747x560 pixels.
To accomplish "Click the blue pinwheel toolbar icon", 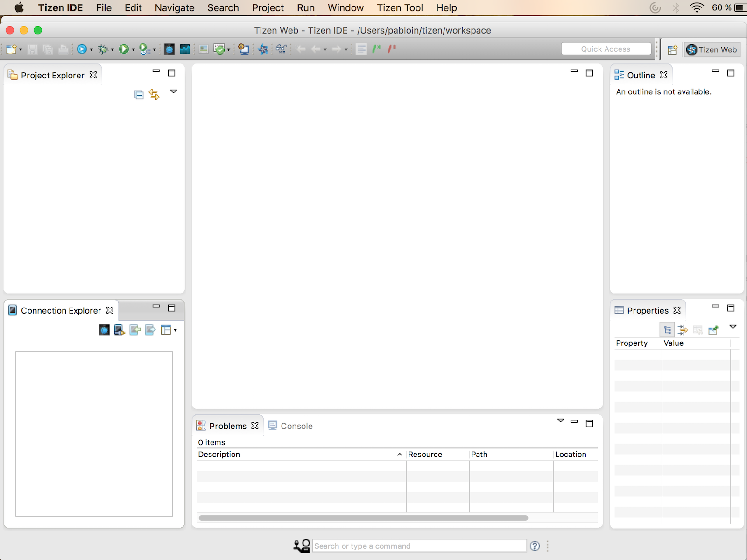I will point(263,49).
